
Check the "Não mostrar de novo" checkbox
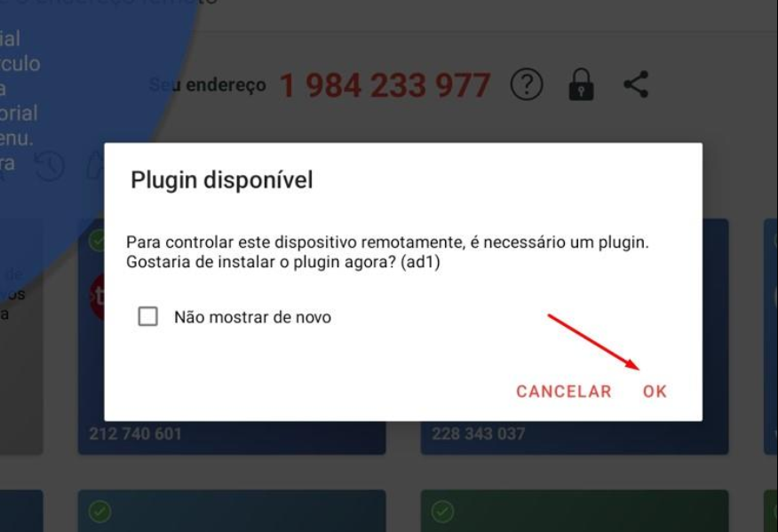coord(147,316)
